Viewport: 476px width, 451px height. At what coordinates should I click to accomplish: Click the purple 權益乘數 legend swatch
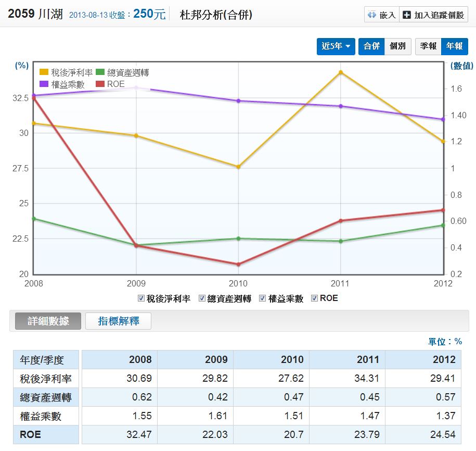44,84
